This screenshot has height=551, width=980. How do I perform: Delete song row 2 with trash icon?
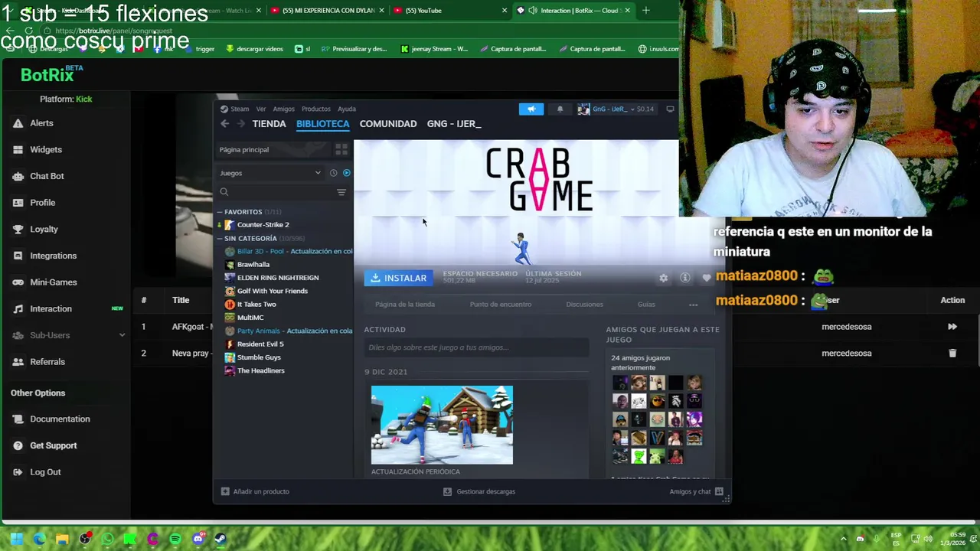click(952, 353)
